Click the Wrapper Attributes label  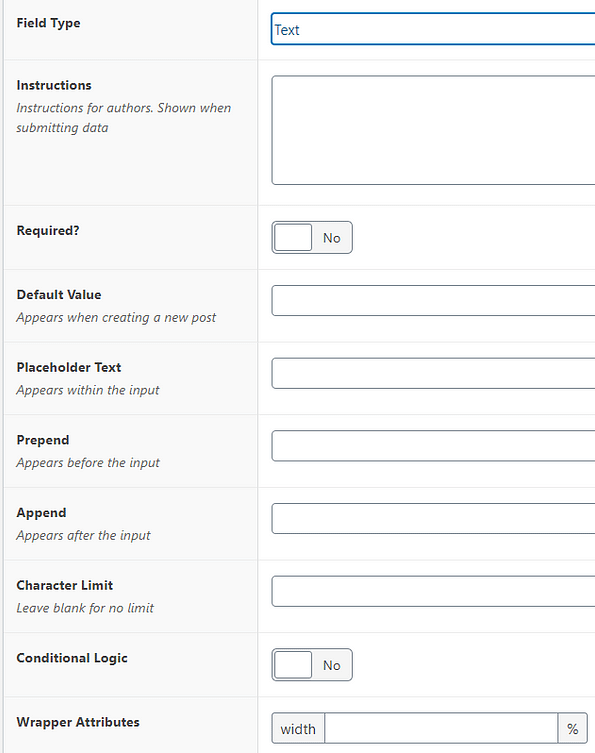pos(78,722)
